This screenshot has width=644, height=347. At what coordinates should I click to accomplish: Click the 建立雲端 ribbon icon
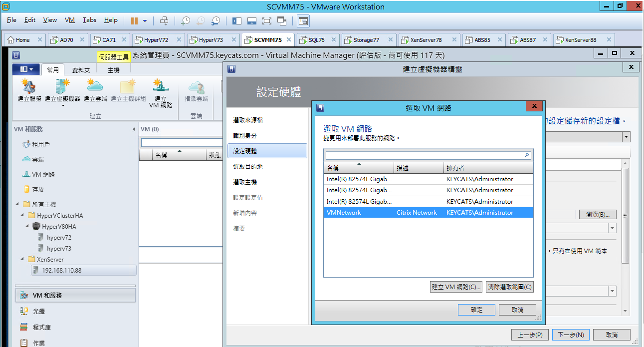[95, 91]
